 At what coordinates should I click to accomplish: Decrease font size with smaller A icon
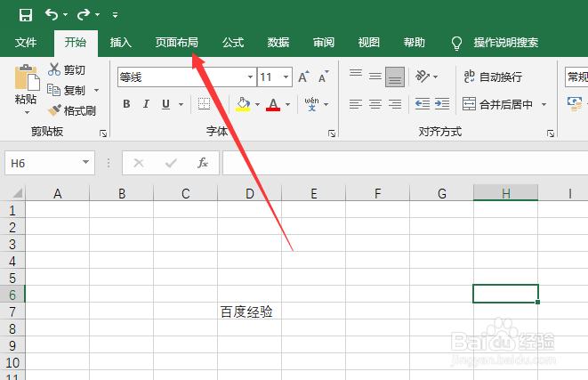(324, 77)
